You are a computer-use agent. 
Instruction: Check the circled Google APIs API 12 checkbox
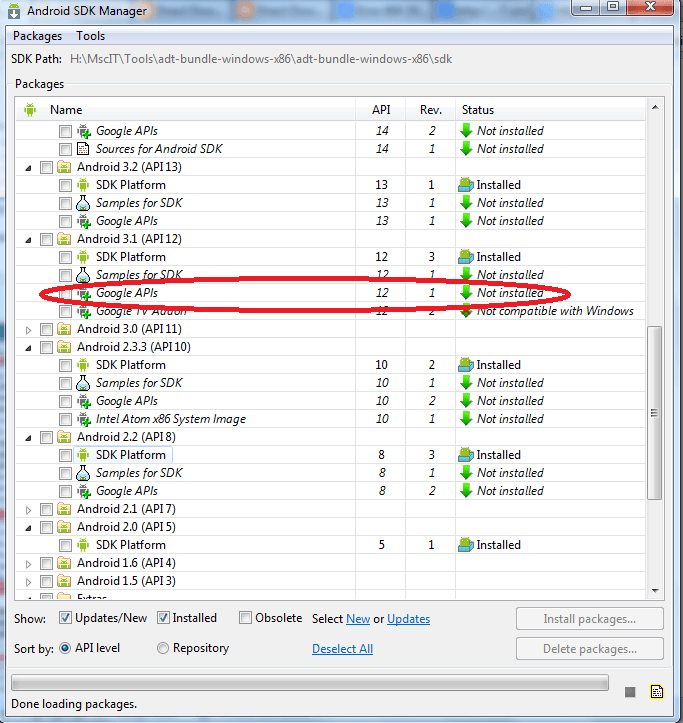pyautogui.click(x=65, y=293)
